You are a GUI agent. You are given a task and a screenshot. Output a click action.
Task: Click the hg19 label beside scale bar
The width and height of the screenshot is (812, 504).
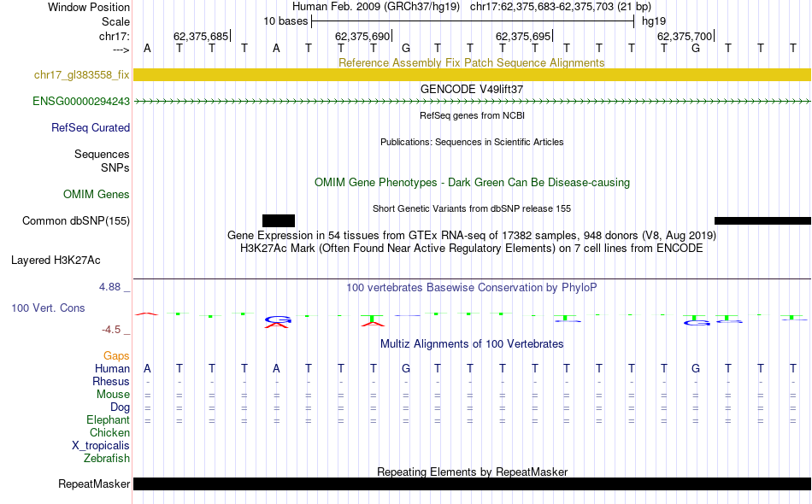coord(654,21)
